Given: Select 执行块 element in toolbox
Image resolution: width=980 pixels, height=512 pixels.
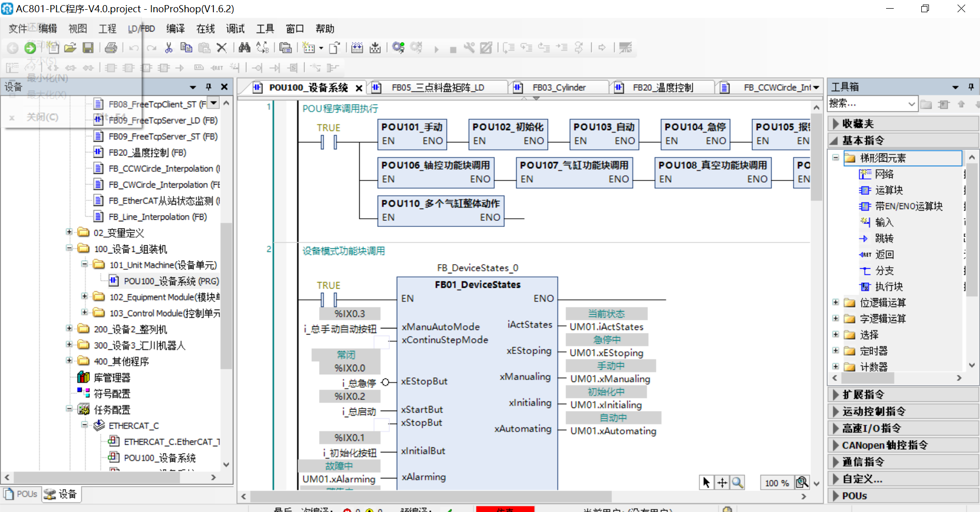Looking at the screenshot, I should pyautogui.click(x=881, y=287).
